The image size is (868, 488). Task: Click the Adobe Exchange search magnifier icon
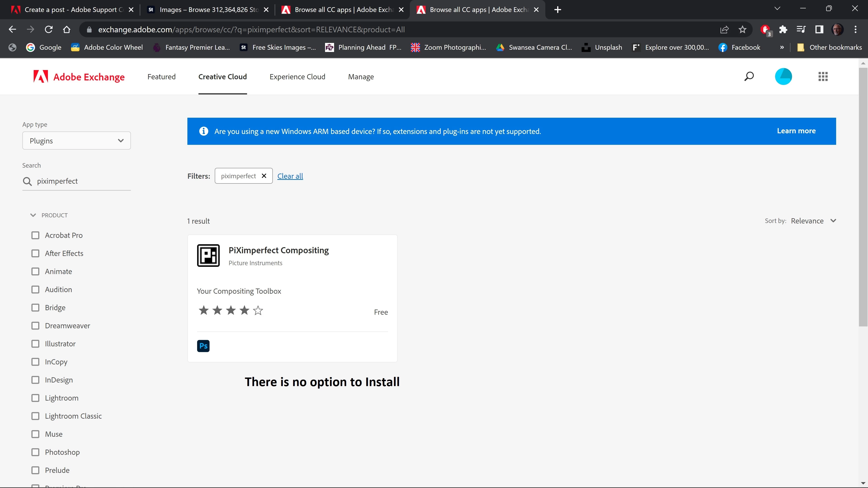(x=749, y=76)
